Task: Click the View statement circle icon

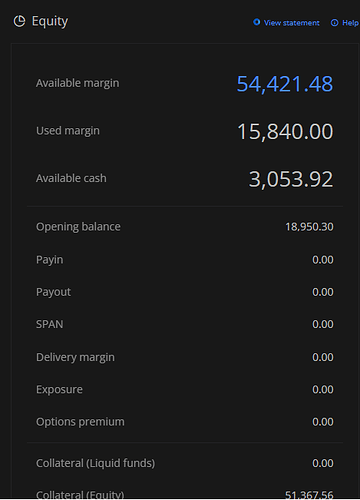Action: pyautogui.click(x=256, y=22)
